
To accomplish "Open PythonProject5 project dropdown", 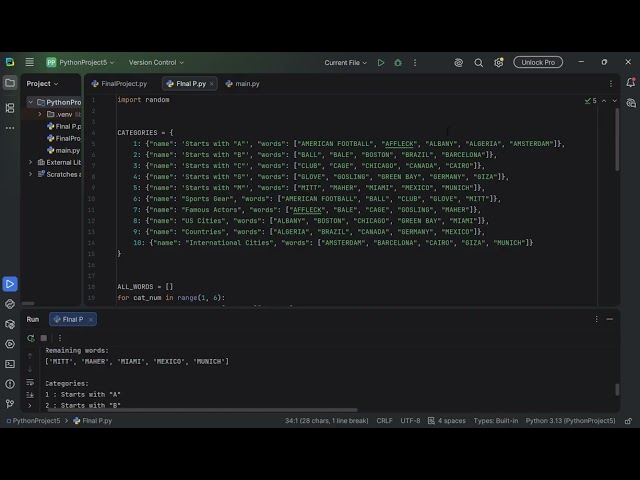I will tap(80, 62).
